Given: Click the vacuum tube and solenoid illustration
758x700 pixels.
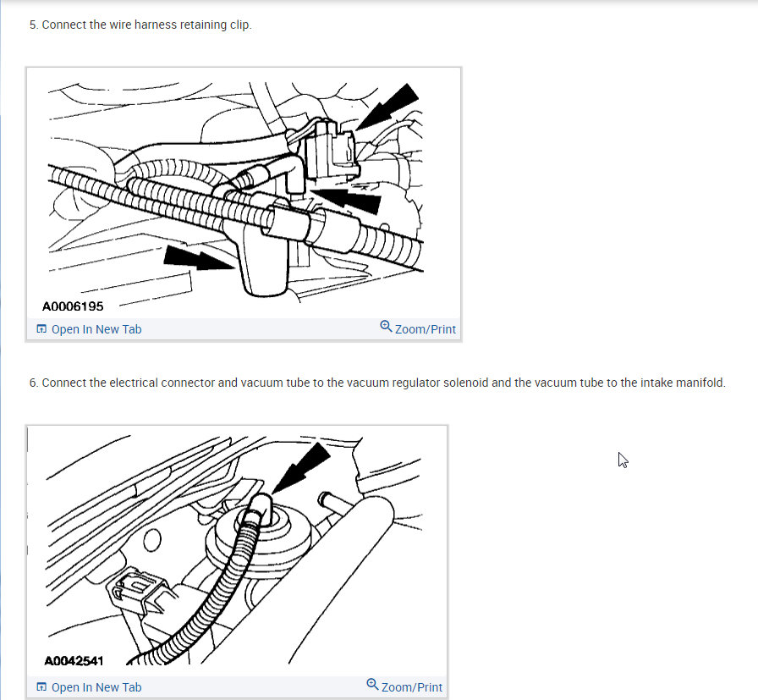Looking at the screenshot, I should pyautogui.click(x=237, y=552).
